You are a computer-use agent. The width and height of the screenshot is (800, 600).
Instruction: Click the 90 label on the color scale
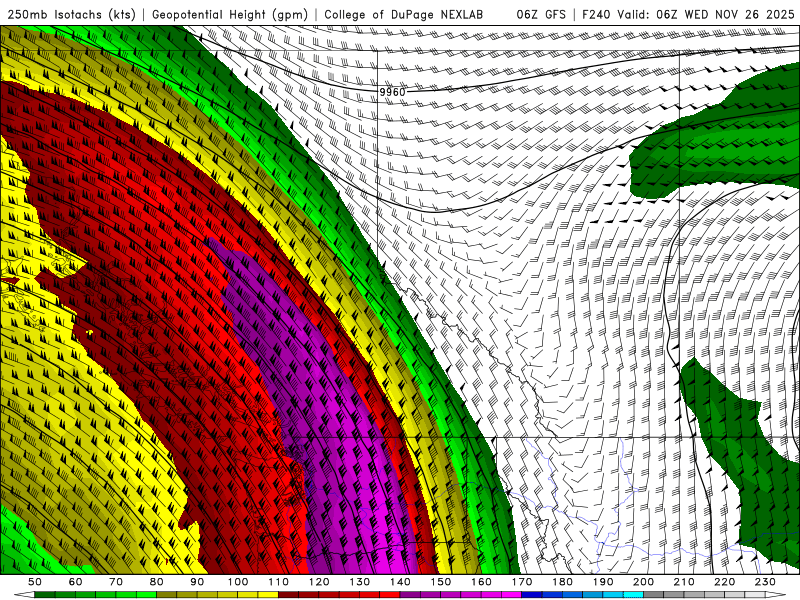point(197,582)
